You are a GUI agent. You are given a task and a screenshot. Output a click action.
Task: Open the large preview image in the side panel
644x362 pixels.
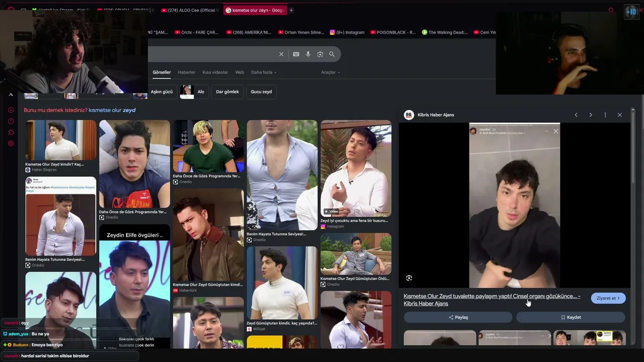tap(515, 205)
